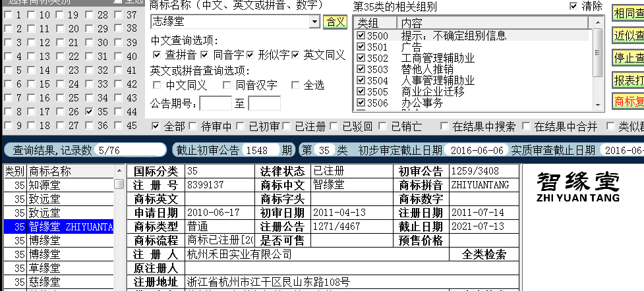The width and height of the screenshot is (644, 291).
Task: Click 商标流程 value 商标已注册
Action: [x=220, y=240]
